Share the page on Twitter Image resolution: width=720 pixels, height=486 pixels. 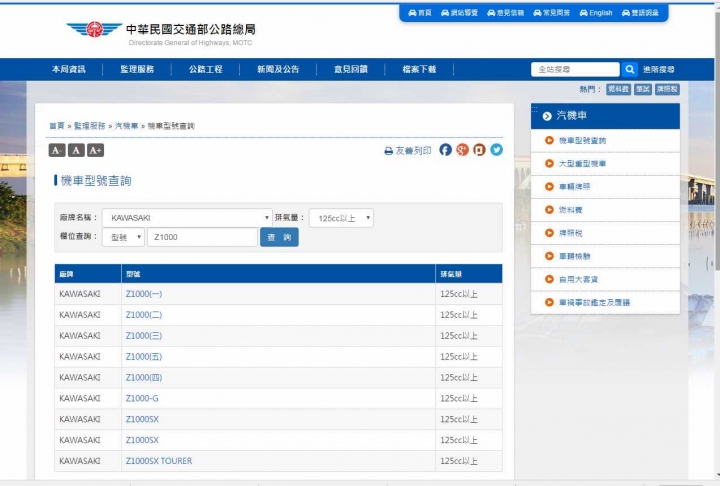(x=496, y=150)
